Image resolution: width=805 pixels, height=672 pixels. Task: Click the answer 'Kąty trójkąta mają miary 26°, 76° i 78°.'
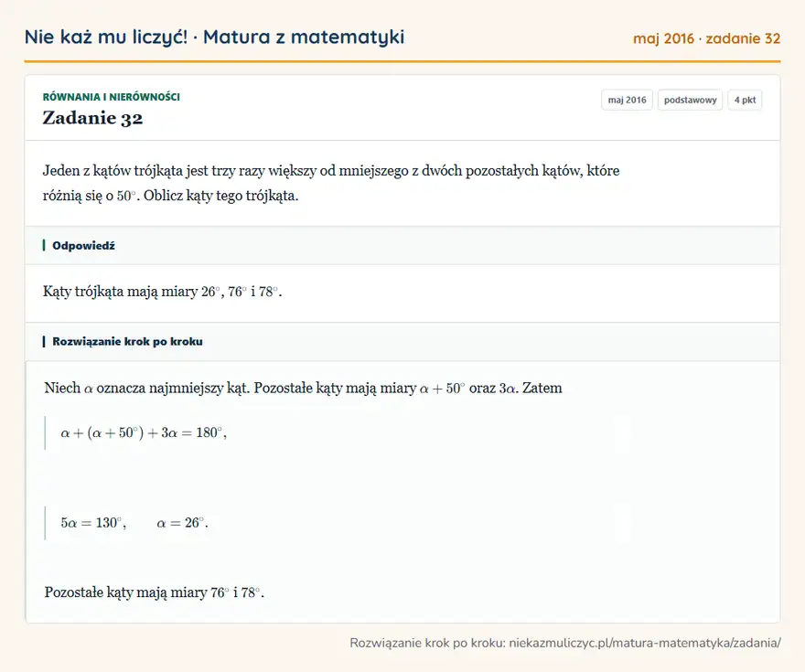pyautogui.click(x=162, y=292)
